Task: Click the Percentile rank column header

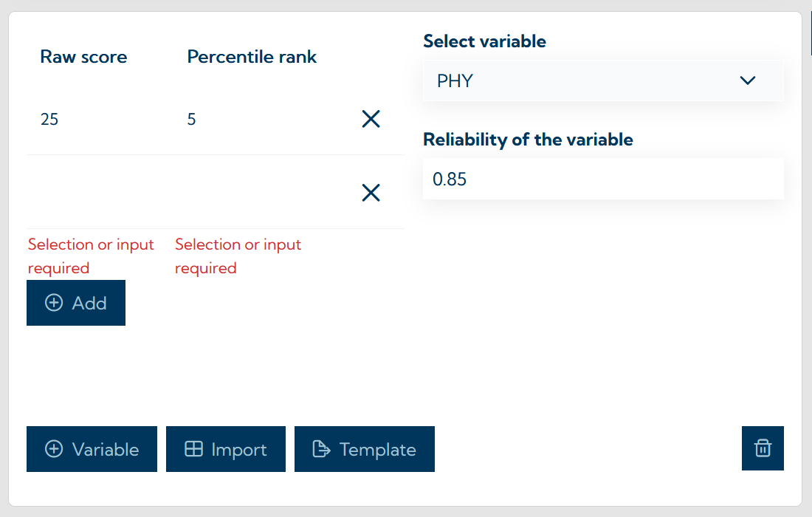Action: (x=252, y=57)
